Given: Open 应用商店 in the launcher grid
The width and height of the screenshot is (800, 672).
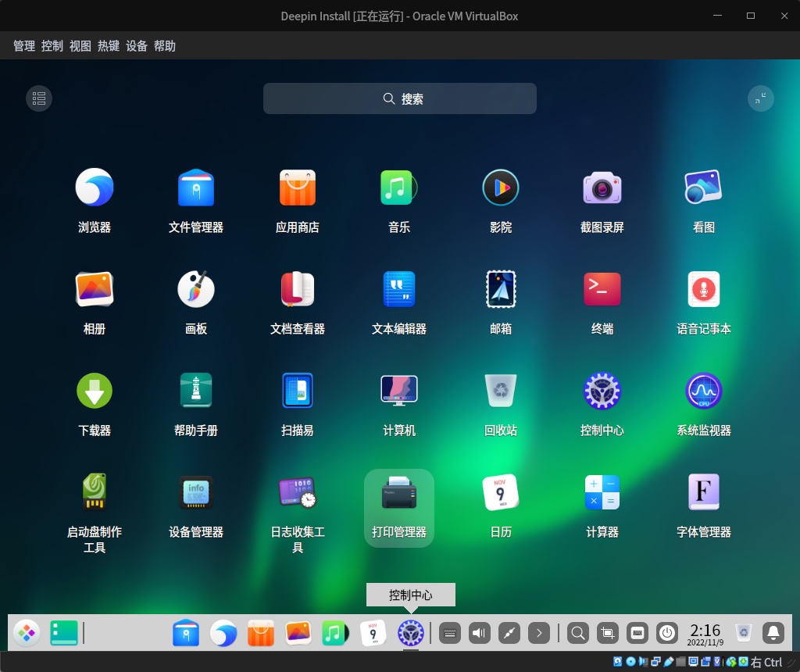Looking at the screenshot, I should (x=298, y=188).
